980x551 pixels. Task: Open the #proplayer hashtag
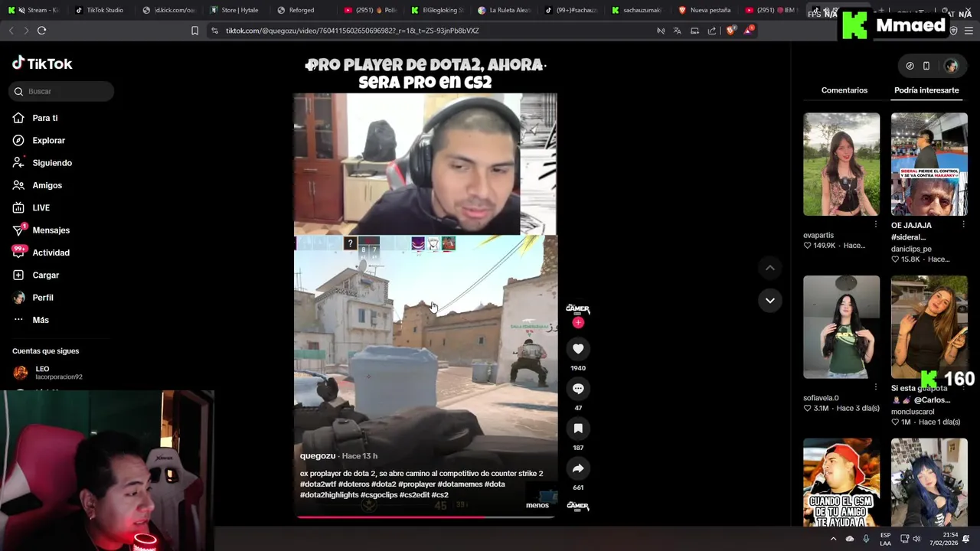pyautogui.click(x=416, y=484)
